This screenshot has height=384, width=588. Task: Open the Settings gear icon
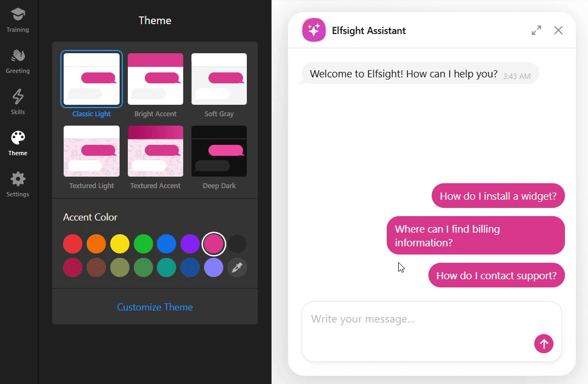pos(18,179)
